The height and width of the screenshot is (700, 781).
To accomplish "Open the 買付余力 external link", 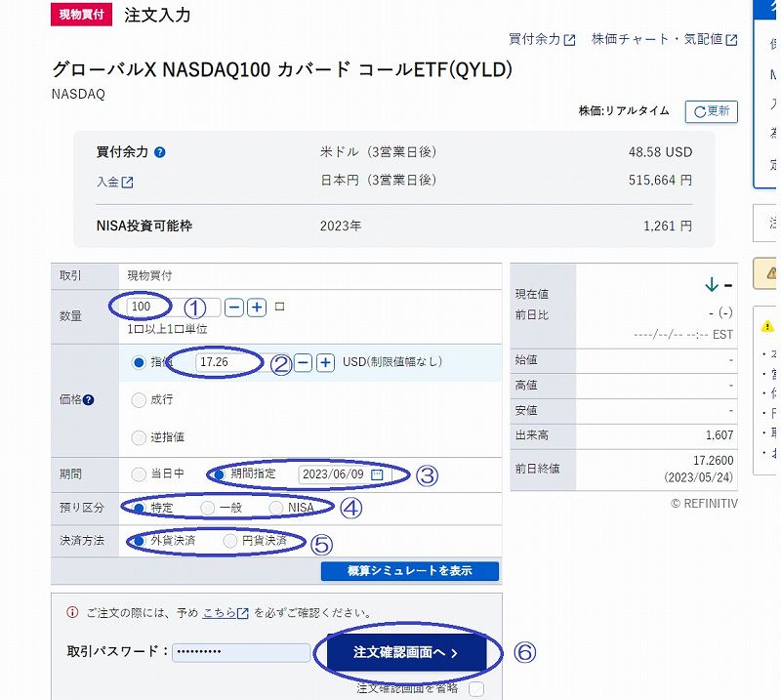I will [x=542, y=39].
